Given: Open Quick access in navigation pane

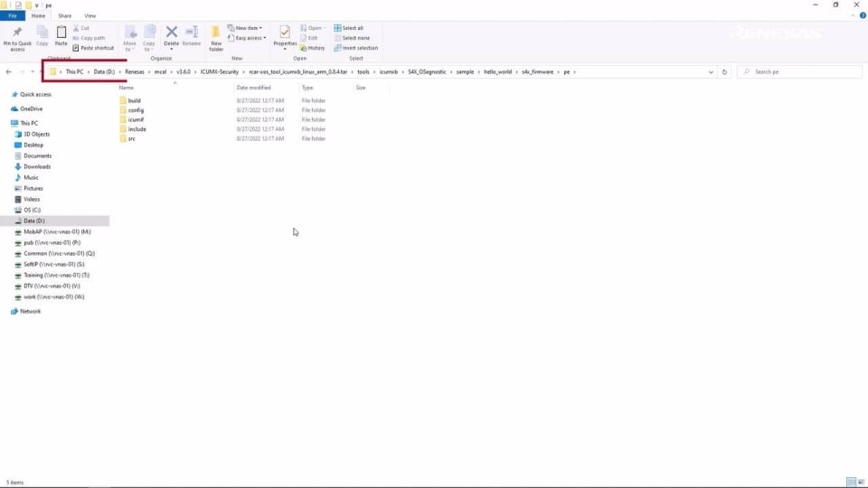Looking at the screenshot, I should (x=35, y=95).
